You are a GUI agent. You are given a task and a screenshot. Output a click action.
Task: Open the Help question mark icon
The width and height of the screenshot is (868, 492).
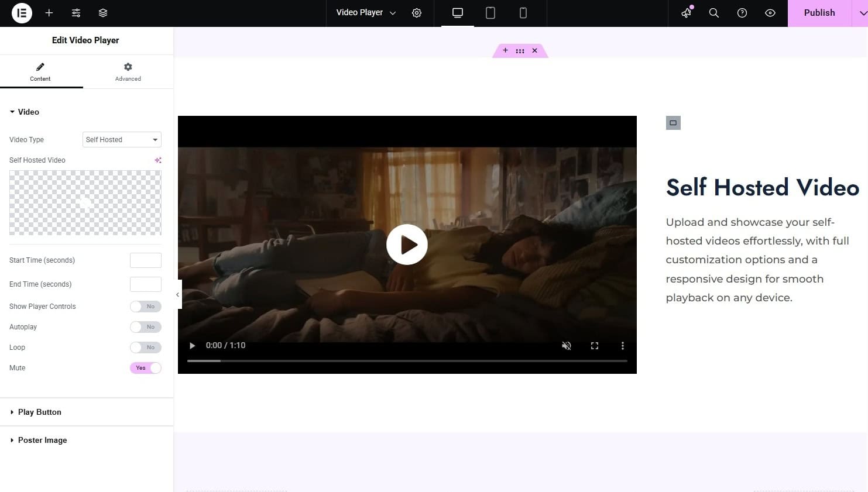[x=742, y=13]
